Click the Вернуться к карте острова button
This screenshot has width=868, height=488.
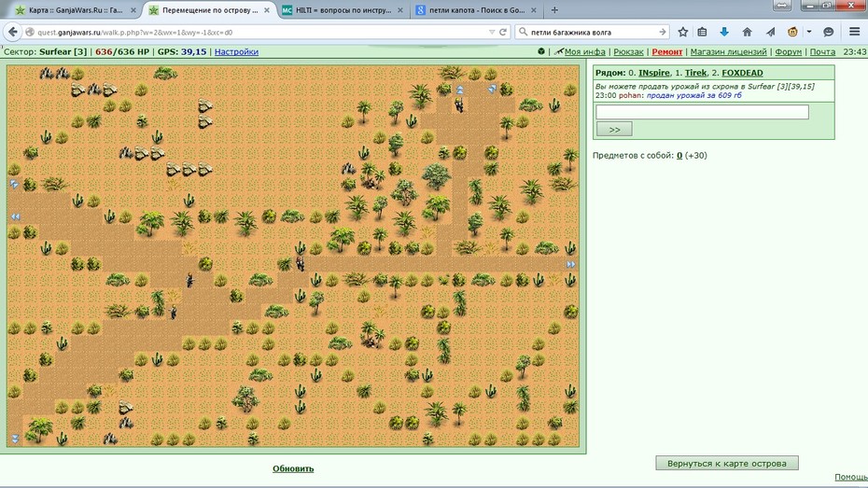coord(727,463)
